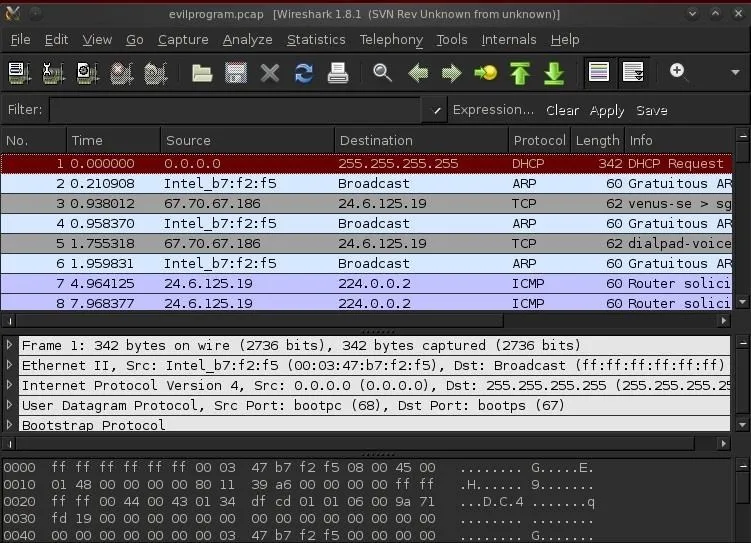Select packet 1 DHCP Request row

click(366, 164)
